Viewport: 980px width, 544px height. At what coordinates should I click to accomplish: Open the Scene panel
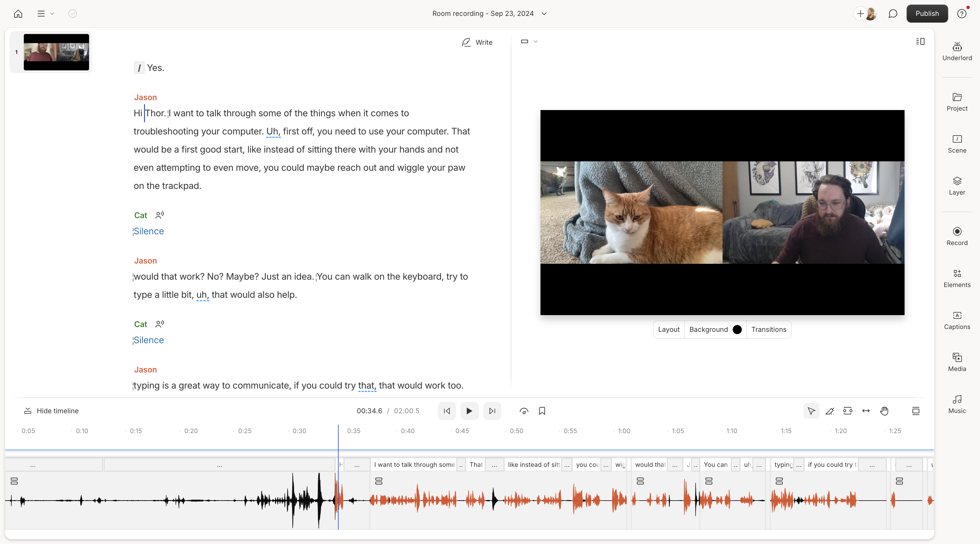(957, 144)
